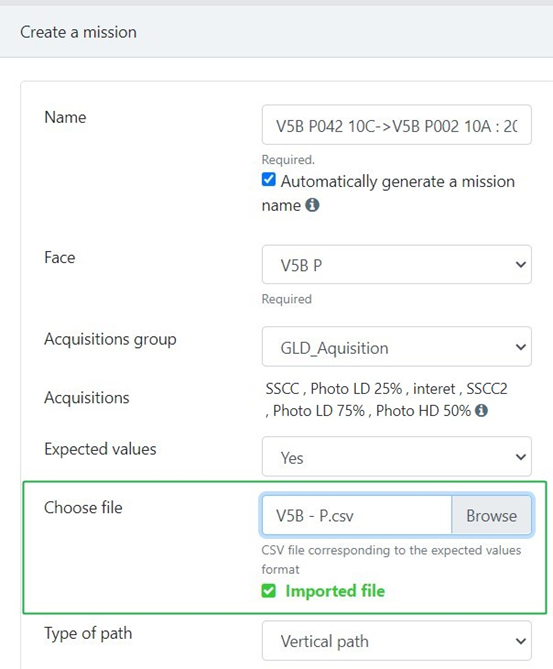Click the info icon after Photo HD 50%
Viewport: 553px width, 669px height.
pos(481,411)
